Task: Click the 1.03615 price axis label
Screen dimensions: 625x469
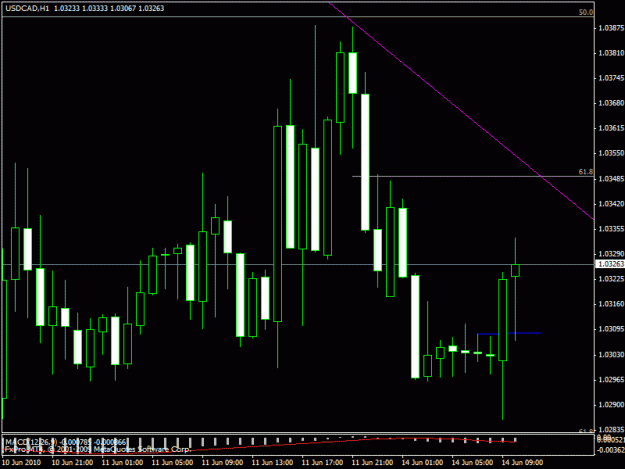Action: (611, 128)
